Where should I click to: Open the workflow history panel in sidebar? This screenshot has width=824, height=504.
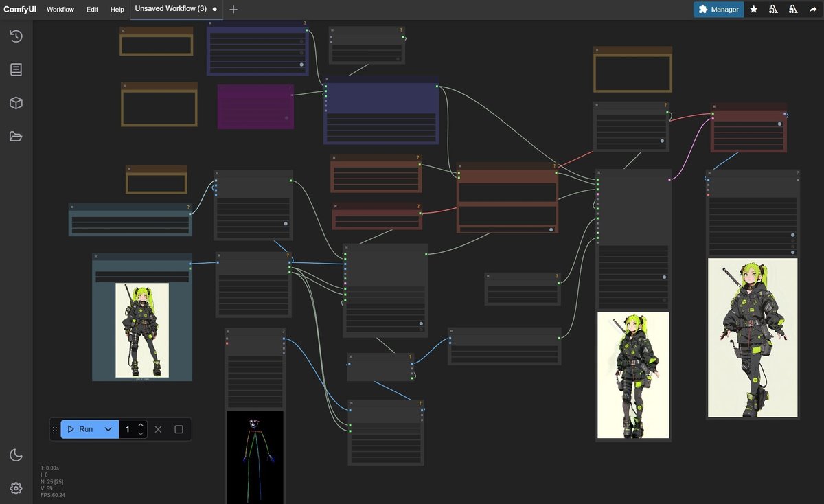16,36
